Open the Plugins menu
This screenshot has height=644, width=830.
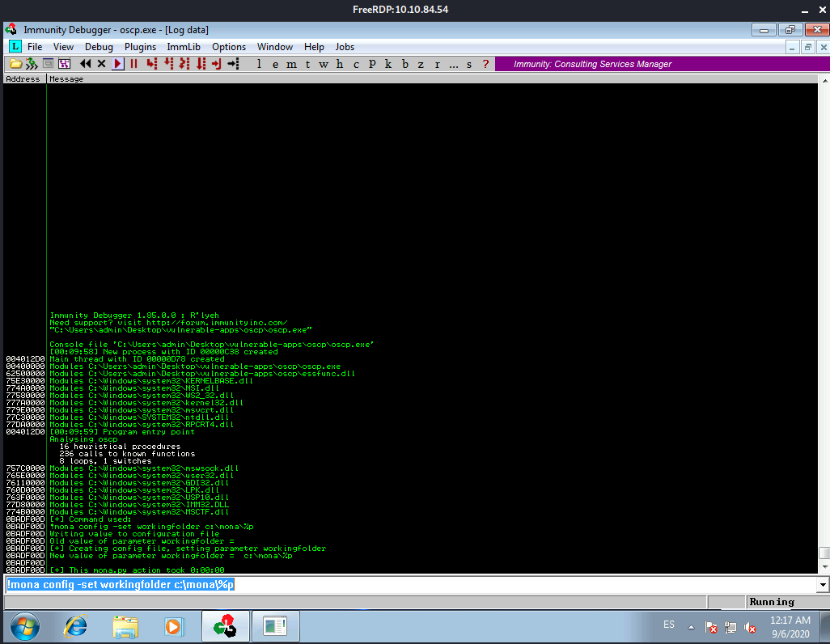click(140, 47)
